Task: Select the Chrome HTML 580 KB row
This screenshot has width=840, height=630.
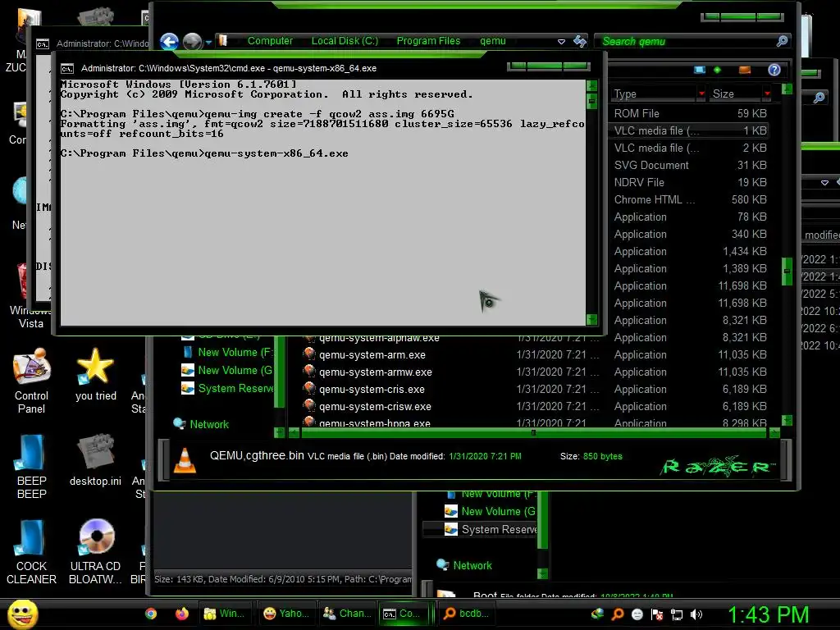Action: 690,199
